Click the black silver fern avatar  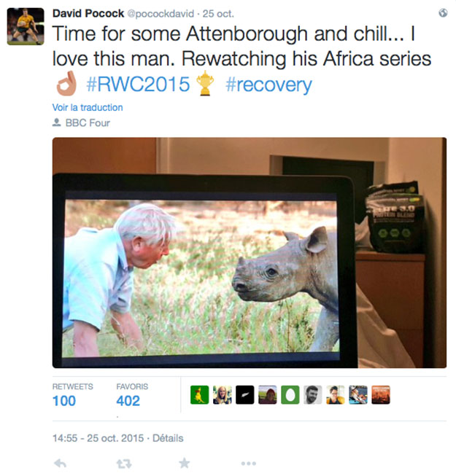(x=245, y=394)
